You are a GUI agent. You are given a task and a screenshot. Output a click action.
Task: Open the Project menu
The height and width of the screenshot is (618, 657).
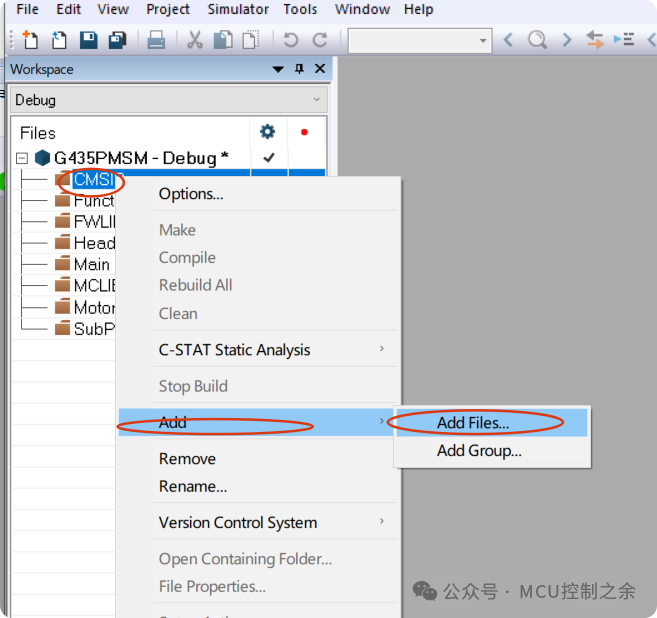168,9
